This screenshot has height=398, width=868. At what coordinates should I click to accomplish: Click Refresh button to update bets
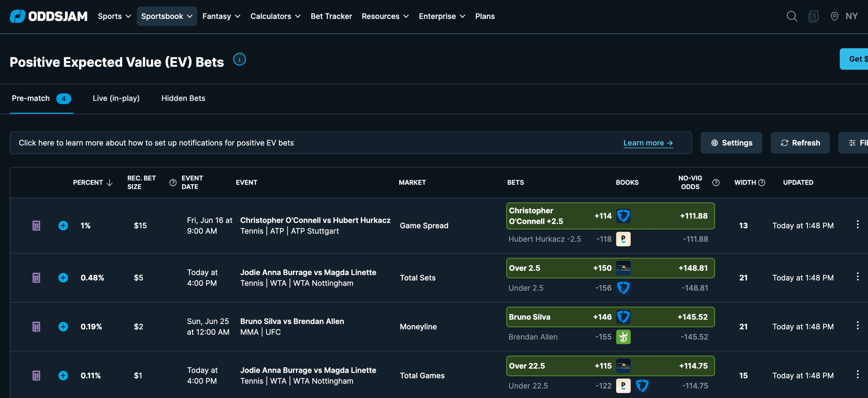coord(801,143)
